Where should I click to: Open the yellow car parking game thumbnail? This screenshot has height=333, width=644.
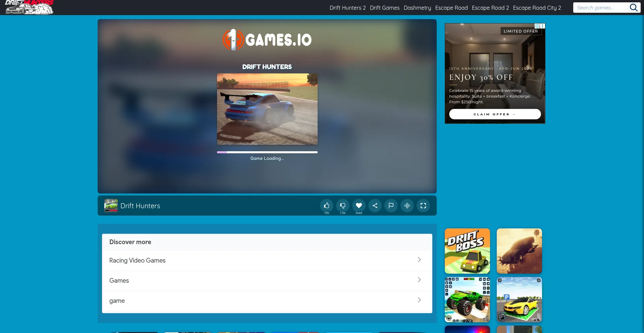pyautogui.click(x=519, y=300)
